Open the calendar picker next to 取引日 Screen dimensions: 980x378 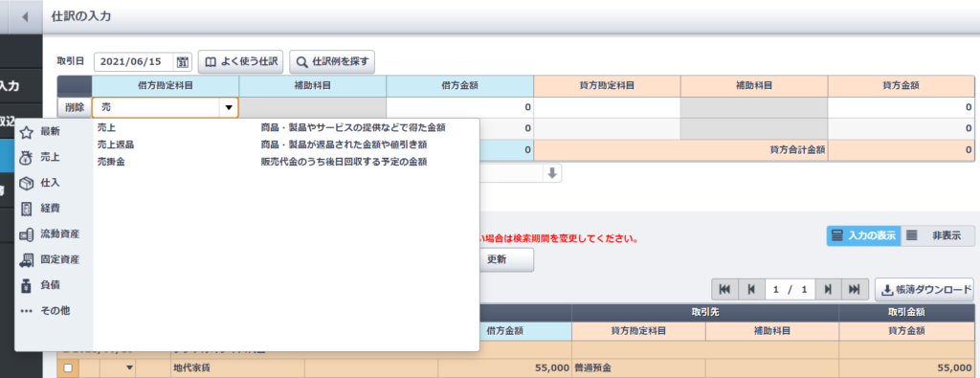point(183,62)
